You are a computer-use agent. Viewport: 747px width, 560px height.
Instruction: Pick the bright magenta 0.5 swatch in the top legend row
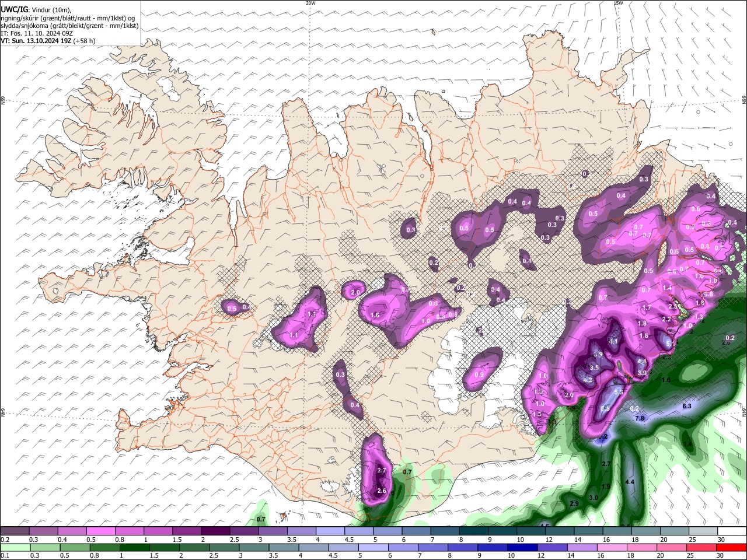100,531
